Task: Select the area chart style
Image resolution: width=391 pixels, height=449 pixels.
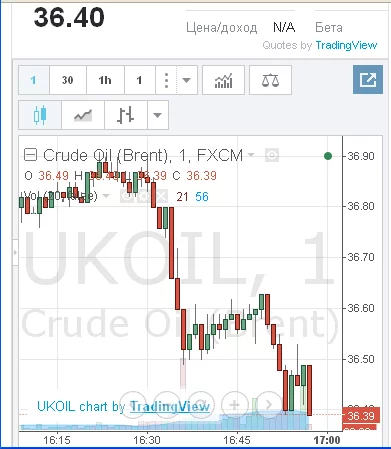Action: coord(83,115)
